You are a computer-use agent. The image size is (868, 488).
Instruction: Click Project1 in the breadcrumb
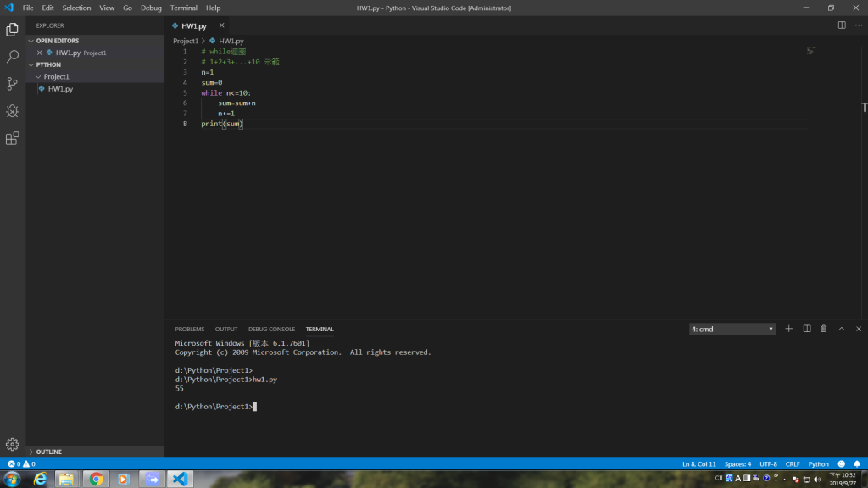click(186, 41)
